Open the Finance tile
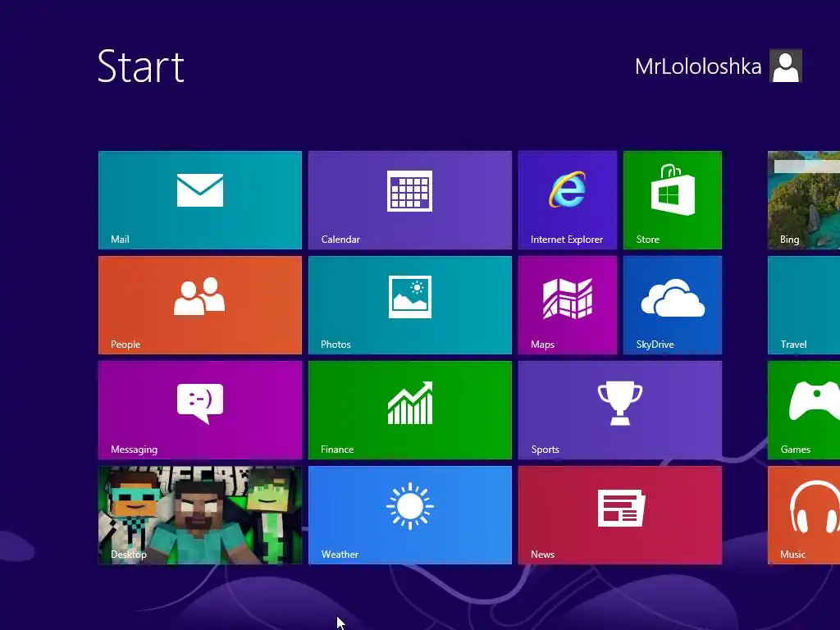840x630 pixels. pos(410,410)
